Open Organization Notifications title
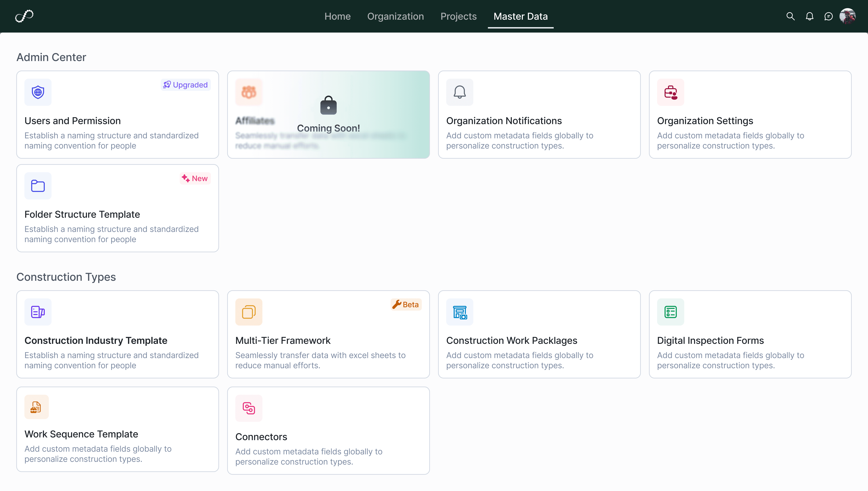 point(504,121)
